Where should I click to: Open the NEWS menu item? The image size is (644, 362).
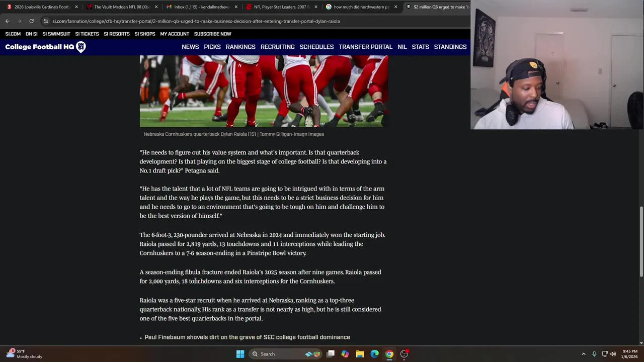coord(190,47)
